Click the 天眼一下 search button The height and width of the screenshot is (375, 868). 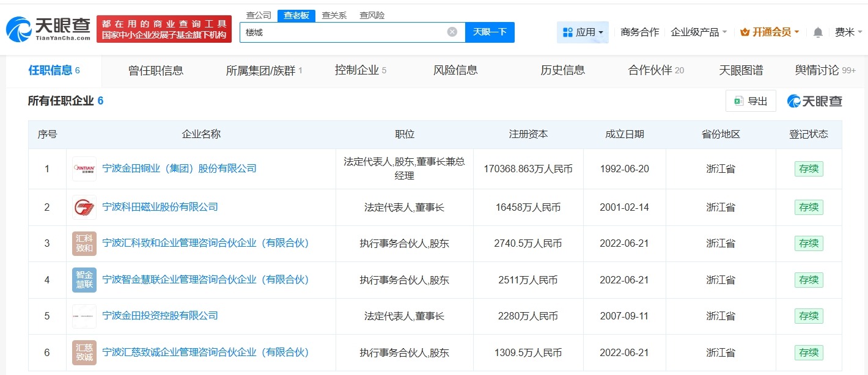click(x=490, y=31)
